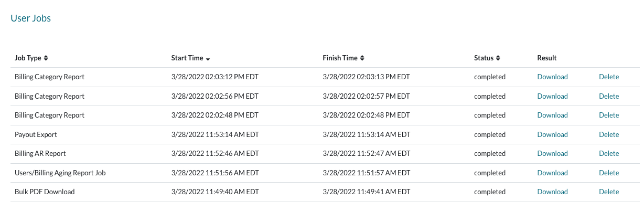644x211 pixels.
Task: Delete the 02:03:12 PM Billing Category Report
Action: coord(609,77)
